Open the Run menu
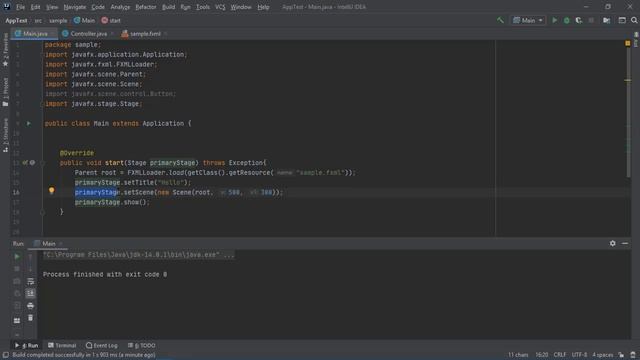Image resolution: width=640 pixels, height=360 pixels. (x=185, y=7)
